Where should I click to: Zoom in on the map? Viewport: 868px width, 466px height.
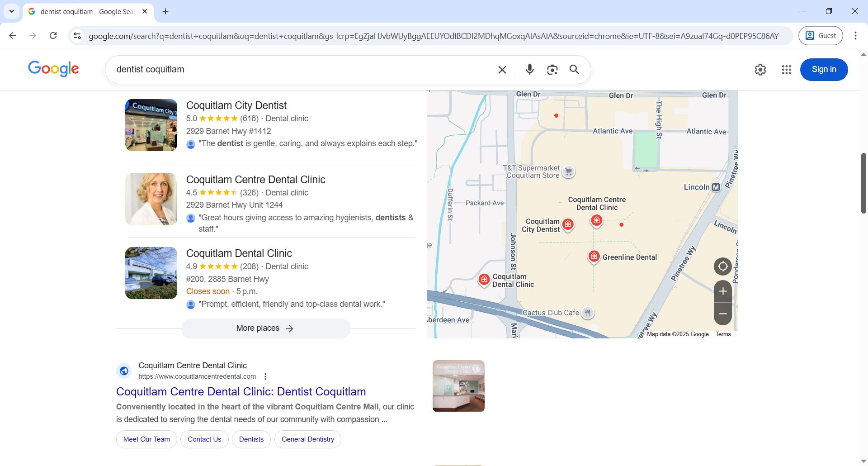[722, 291]
